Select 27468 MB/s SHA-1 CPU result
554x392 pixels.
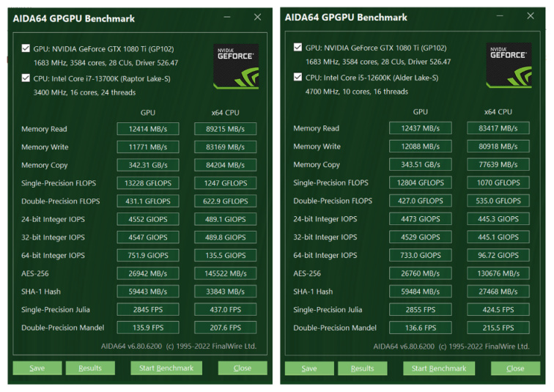pyautogui.click(x=498, y=292)
